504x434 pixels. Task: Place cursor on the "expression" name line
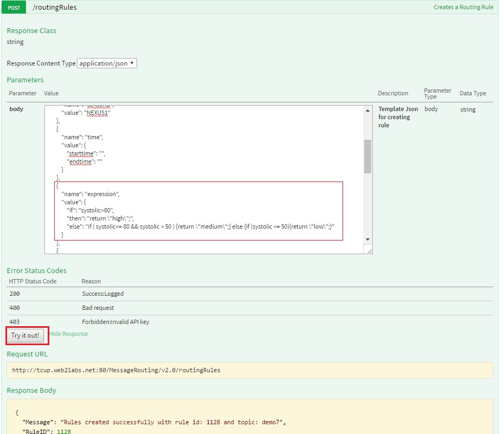point(91,194)
